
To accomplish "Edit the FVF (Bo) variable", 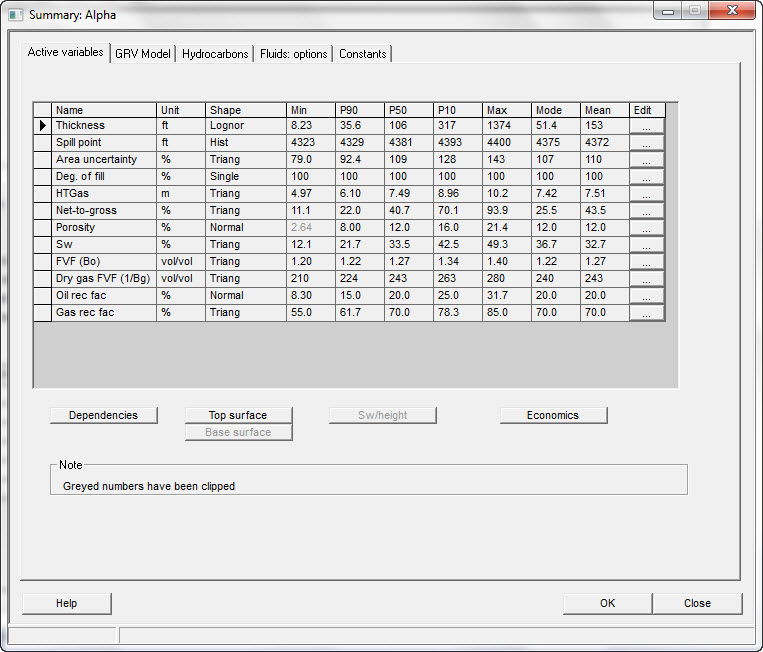I will (647, 262).
